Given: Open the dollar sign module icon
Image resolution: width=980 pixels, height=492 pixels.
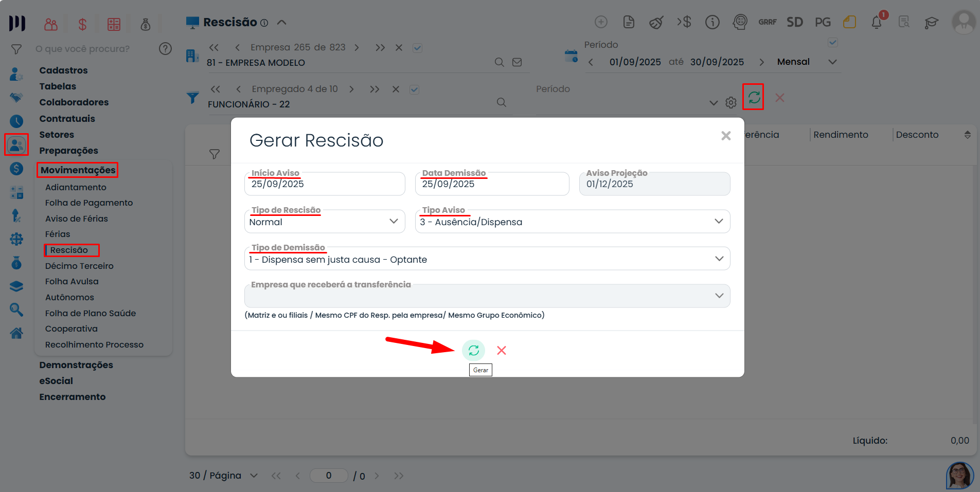Looking at the screenshot, I should point(82,24).
